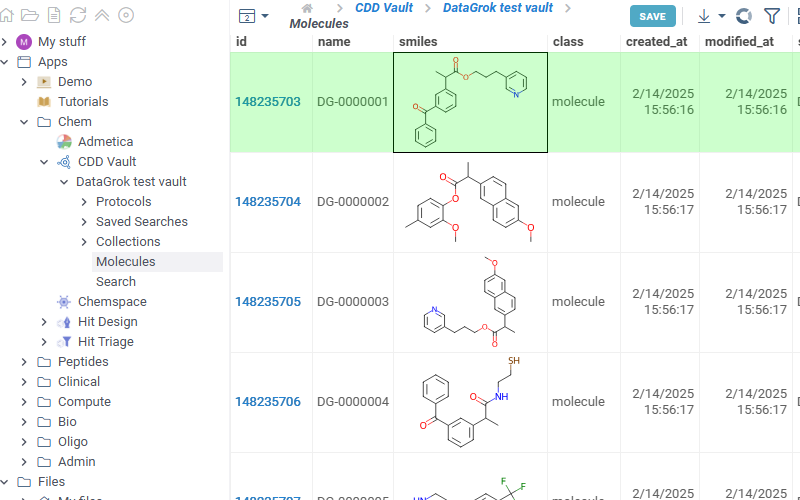Click the home icon in the browse toolbar
Viewport: 800px width, 500px height.
tap(8, 15)
